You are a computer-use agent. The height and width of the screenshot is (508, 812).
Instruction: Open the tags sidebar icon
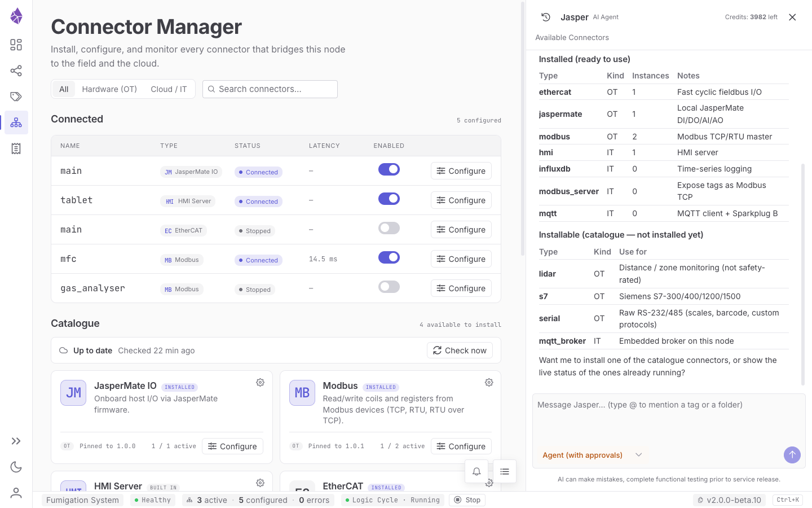[16, 97]
